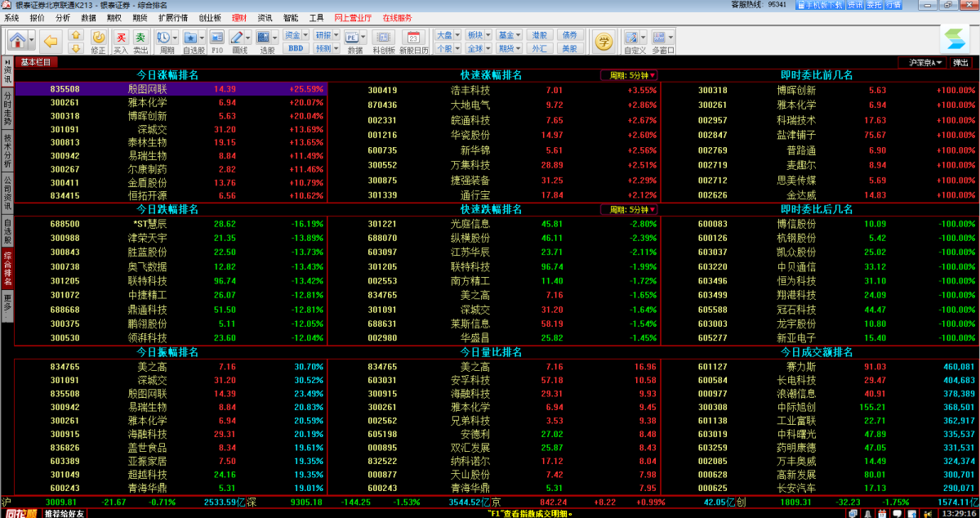This screenshot has height=518, width=980.
Task: Select the 分时走势 side tab
Action: coord(7,108)
